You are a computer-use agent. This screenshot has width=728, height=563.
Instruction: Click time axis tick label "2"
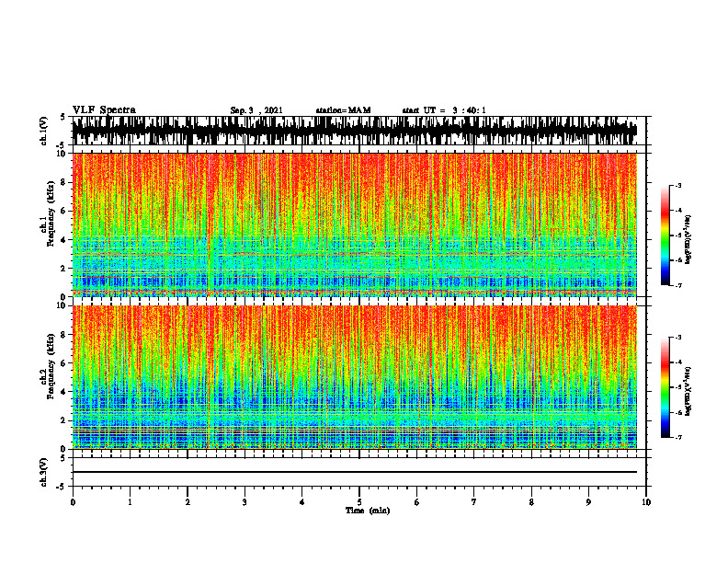tap(188, 502)
